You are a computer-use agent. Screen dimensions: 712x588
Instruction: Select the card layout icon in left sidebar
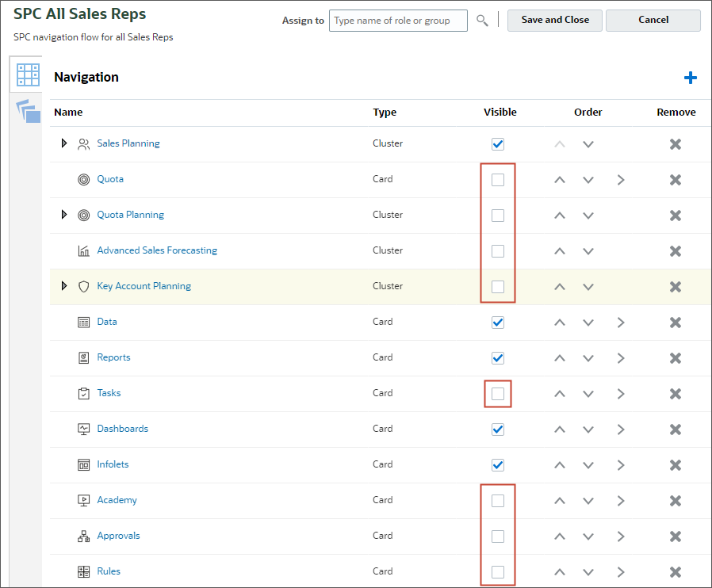[26, 74]
